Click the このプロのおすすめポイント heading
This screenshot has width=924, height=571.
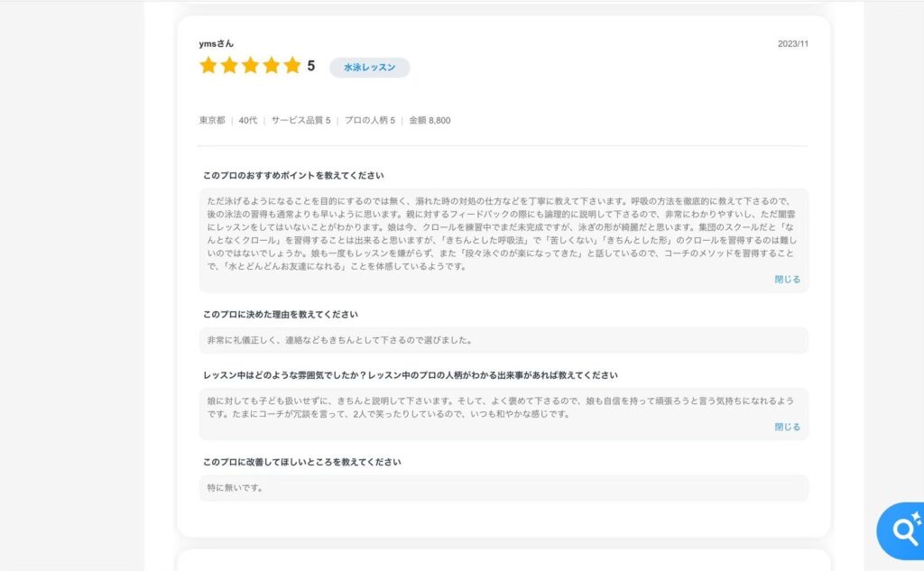coord(293,176)
